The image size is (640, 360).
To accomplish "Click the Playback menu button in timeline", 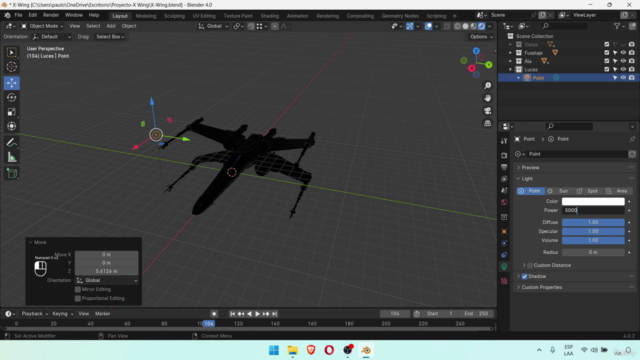I will click(x=34, y=314).
